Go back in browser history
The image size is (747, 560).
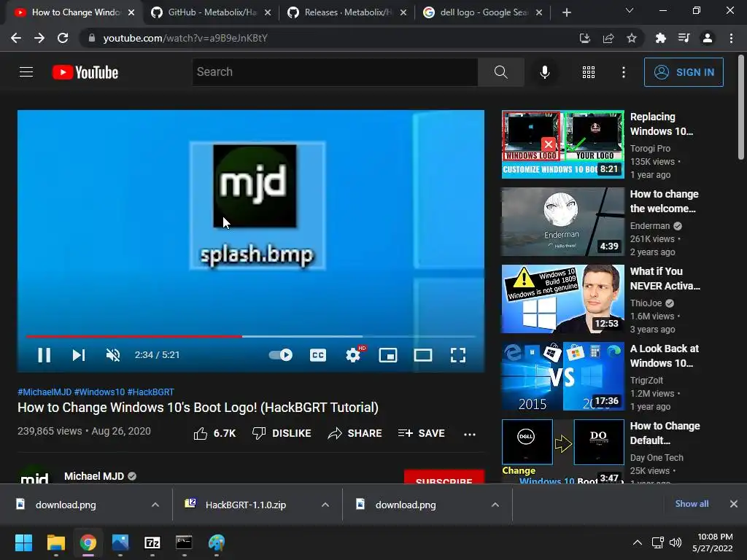coord(16,38)
